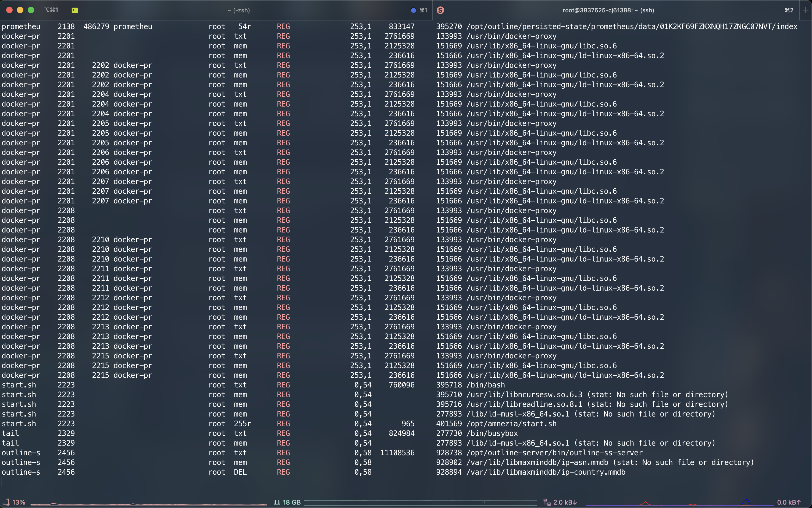Click the blue activity dot on zsh tab
The width and height of the screenshot is (812, 508).
(x=414, y=10)
